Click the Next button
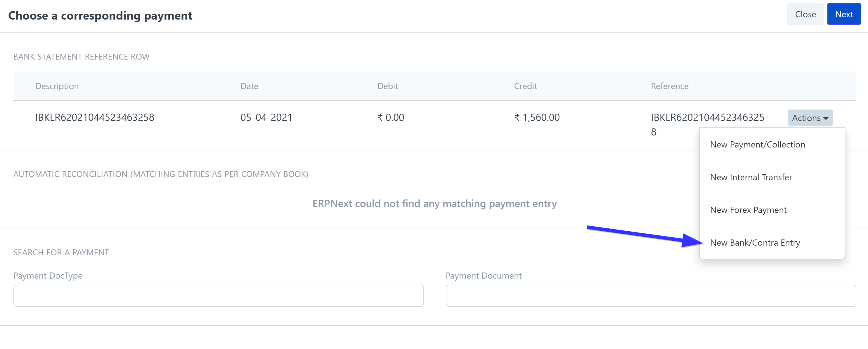This screenshot has width=868, height=349. (x=844, y=14)
